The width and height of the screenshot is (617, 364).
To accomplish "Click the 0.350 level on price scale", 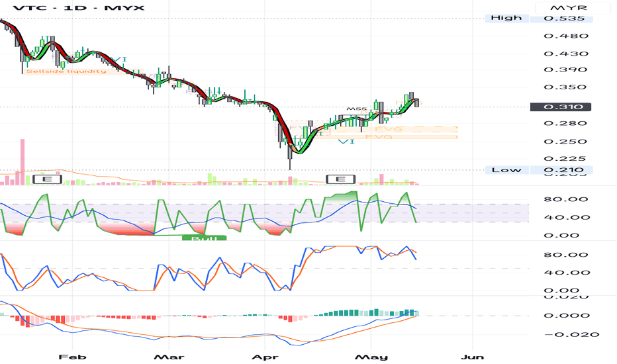I will (x=566, y=87).
